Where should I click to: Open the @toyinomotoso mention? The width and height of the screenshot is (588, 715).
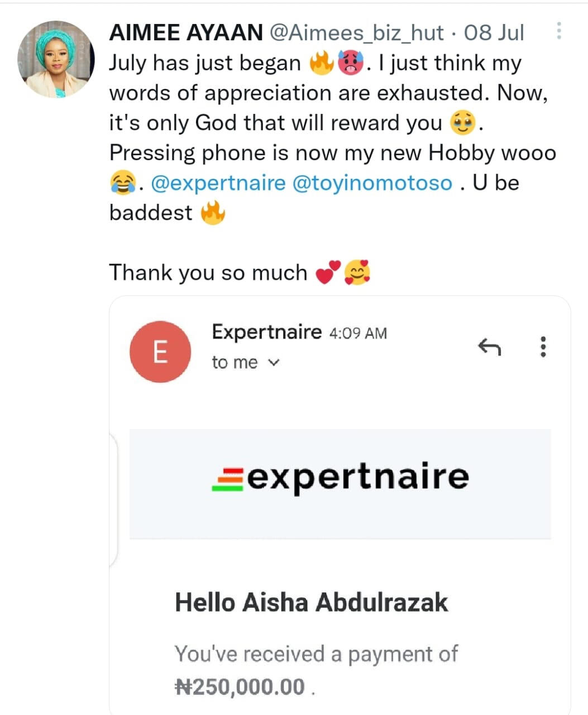pos(372,183)
